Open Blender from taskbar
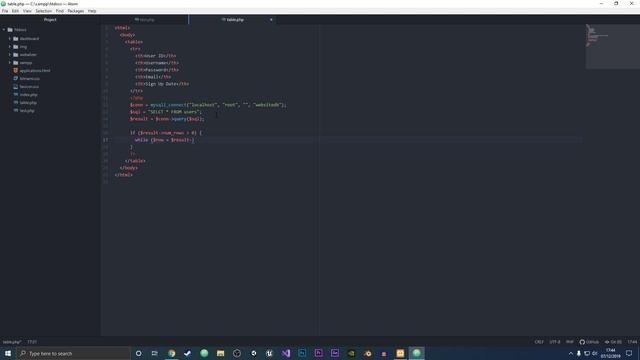640x360 pixels. [367, 353]
